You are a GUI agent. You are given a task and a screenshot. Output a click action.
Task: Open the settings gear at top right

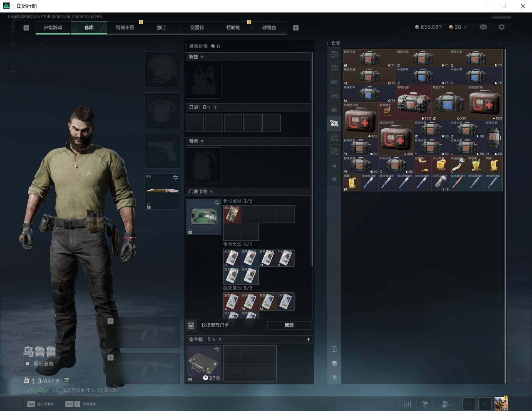click(x=502, y=27)
